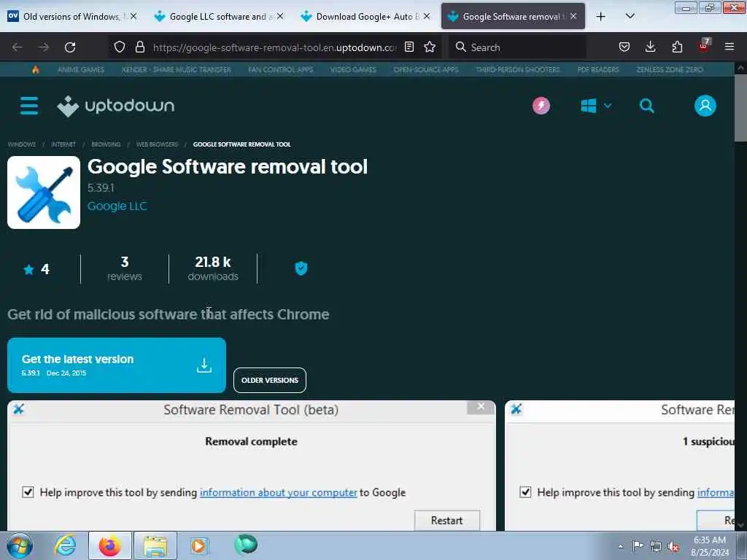Click the 3 reviews stat
Screen dimensions: 747x560
(x=124, y=268)
